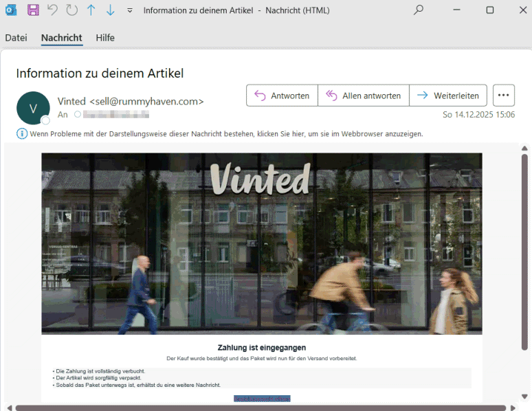This screenshot has width=532, height=411.
Task: Expand Customize Quick Access Toolbar dropdown
Action: tap(130, 10)
